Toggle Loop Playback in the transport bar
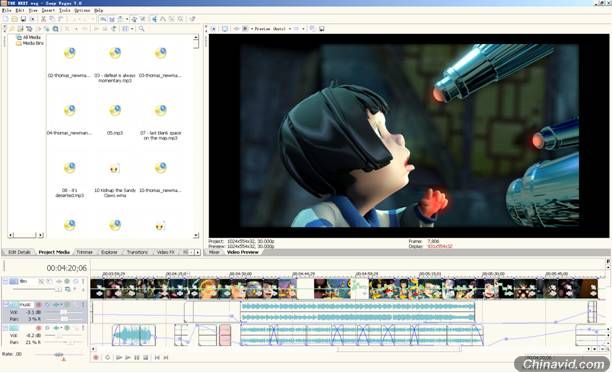The width and height of the screenshot is (612, 372). pos(108,357)
